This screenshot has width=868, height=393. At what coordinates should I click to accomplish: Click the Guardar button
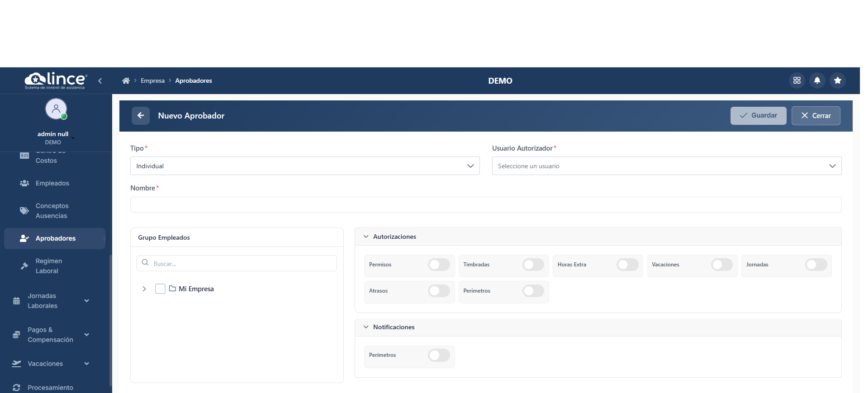point(758,116)
